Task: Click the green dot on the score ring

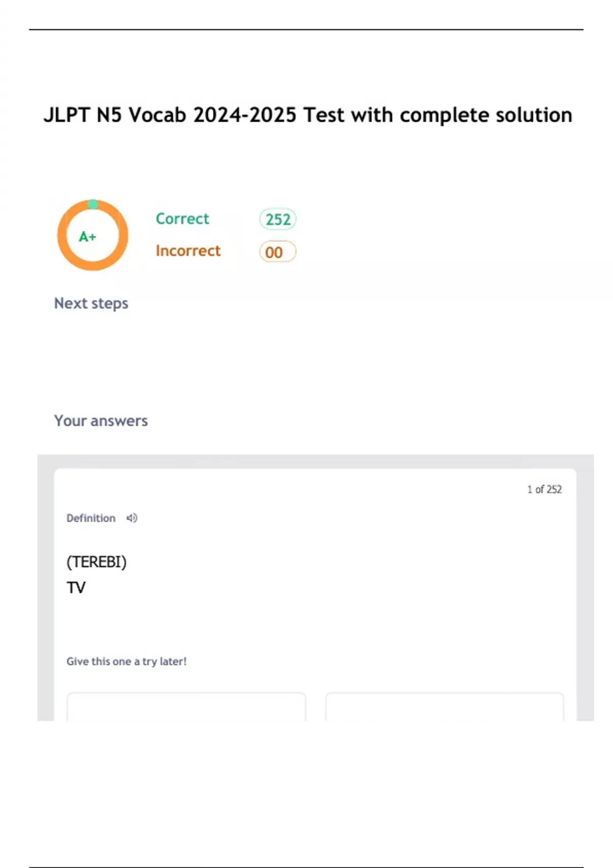Action: click(x=93, y=204)
